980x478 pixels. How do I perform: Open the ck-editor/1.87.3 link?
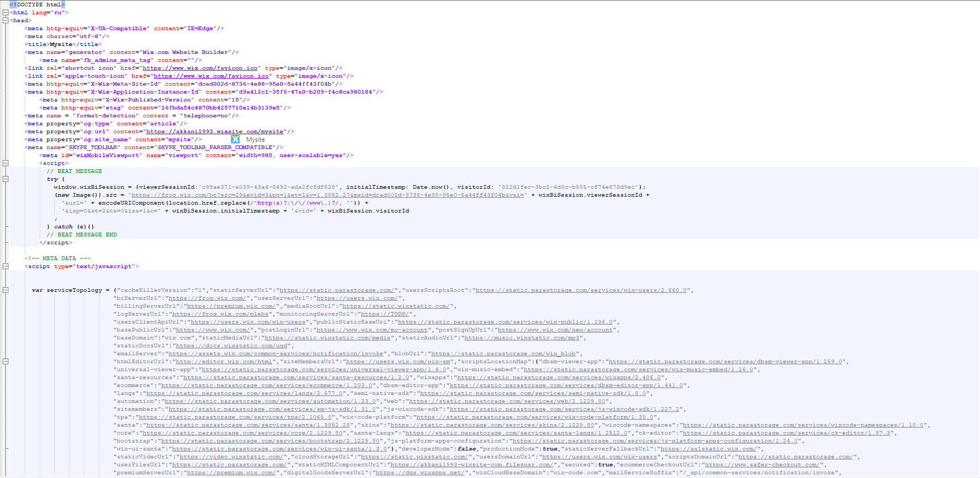point(787,433)
